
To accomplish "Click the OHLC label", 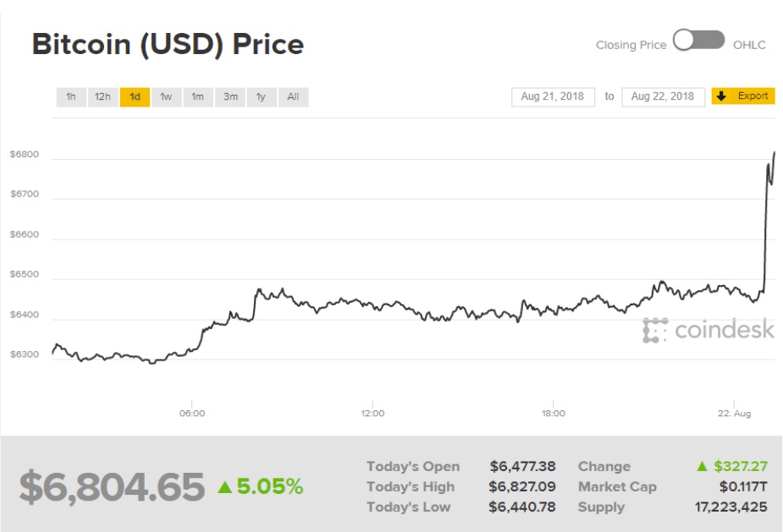I will pos(749,45).
